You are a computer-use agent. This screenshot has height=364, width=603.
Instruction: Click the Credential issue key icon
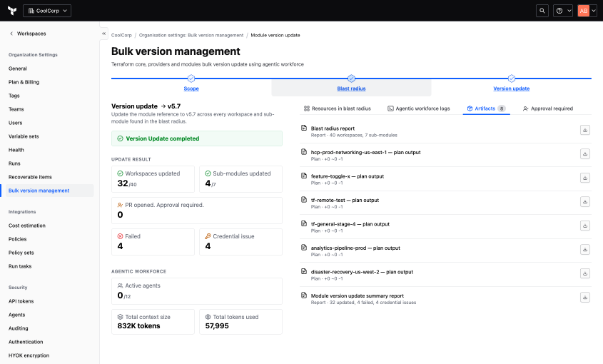208,236
